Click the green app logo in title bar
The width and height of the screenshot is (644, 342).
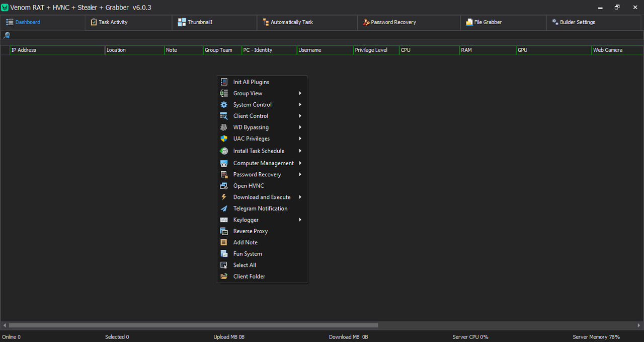pos(5,8)
